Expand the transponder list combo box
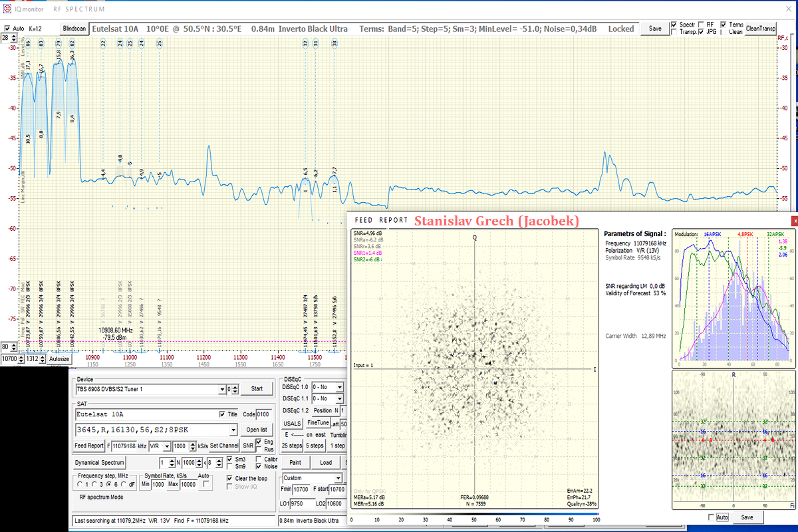This screenshot has width=798, height=532. pos(233,430)
